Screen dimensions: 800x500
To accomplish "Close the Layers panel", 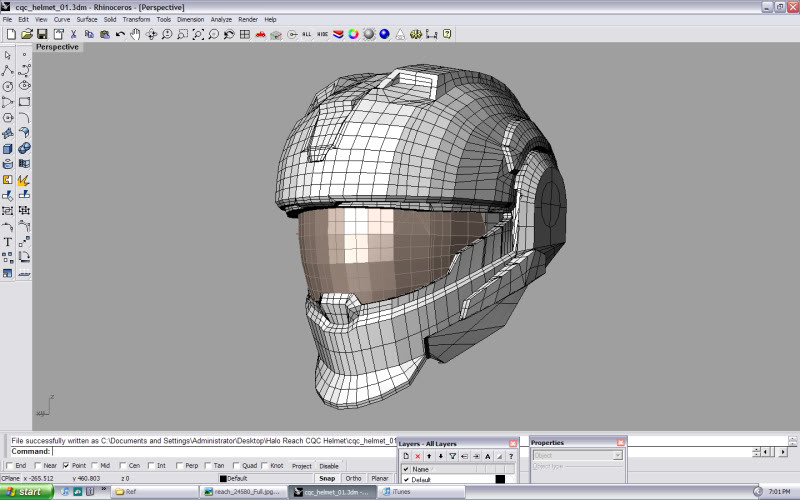I will (513, 443).
